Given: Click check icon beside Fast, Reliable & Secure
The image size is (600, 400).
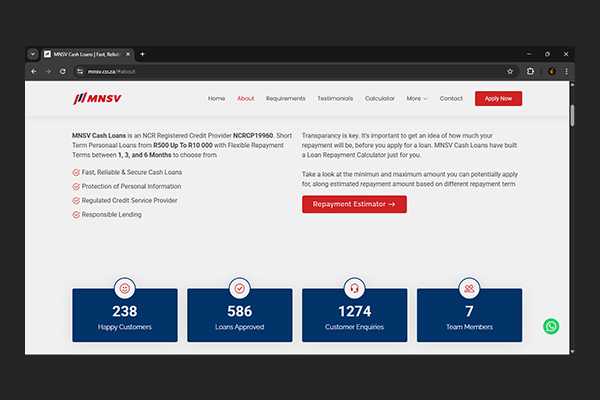Looking at the screenshot, I should point(76,173).
